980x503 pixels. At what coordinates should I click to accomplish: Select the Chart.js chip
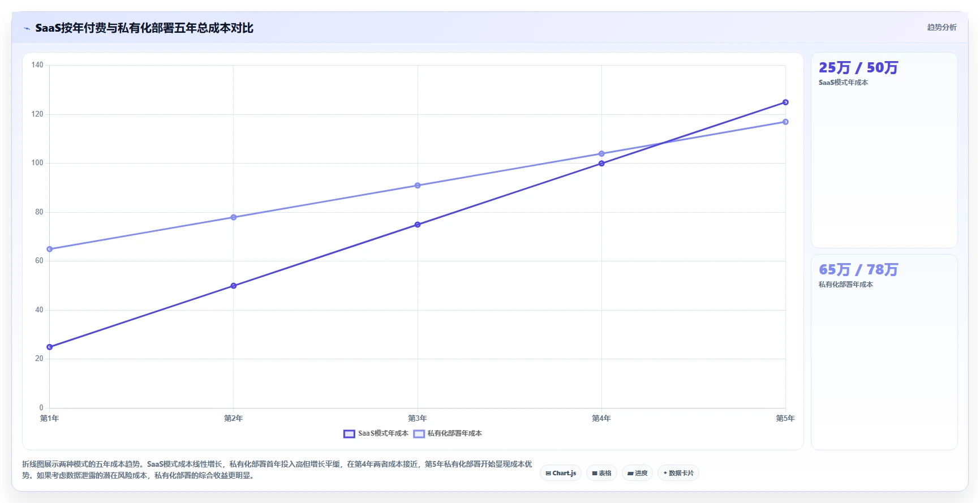point(561,473)
